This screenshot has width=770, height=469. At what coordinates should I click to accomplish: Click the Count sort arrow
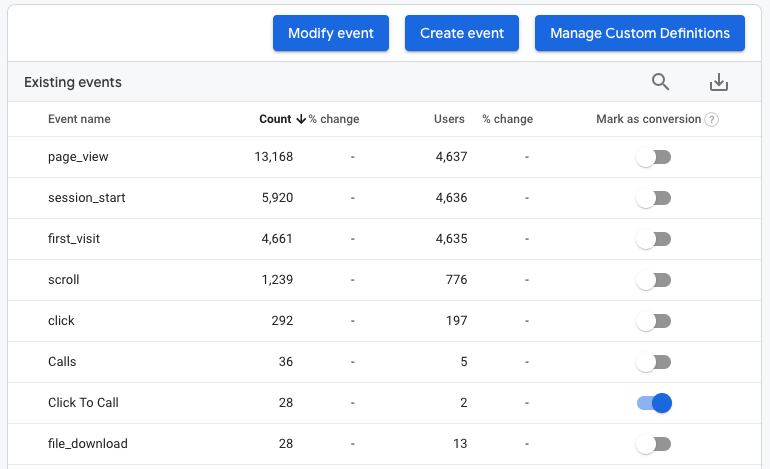pos(301,119)
